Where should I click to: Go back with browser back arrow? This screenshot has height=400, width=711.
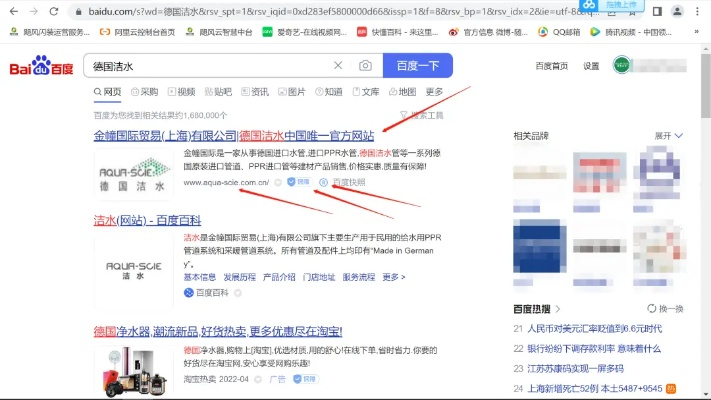14,11
